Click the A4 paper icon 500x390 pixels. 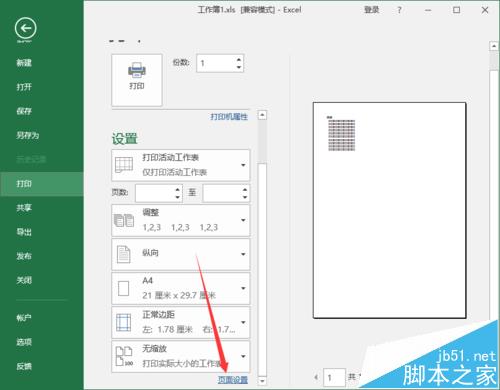123,288
